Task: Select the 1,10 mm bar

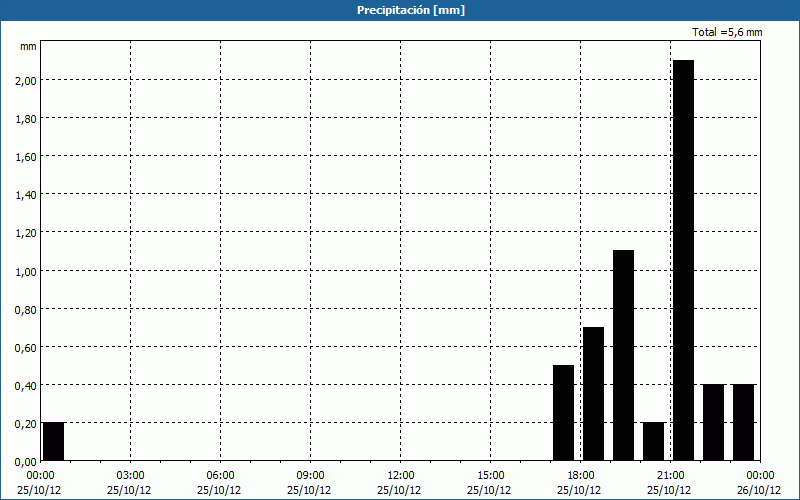Action: pos(623,356)
